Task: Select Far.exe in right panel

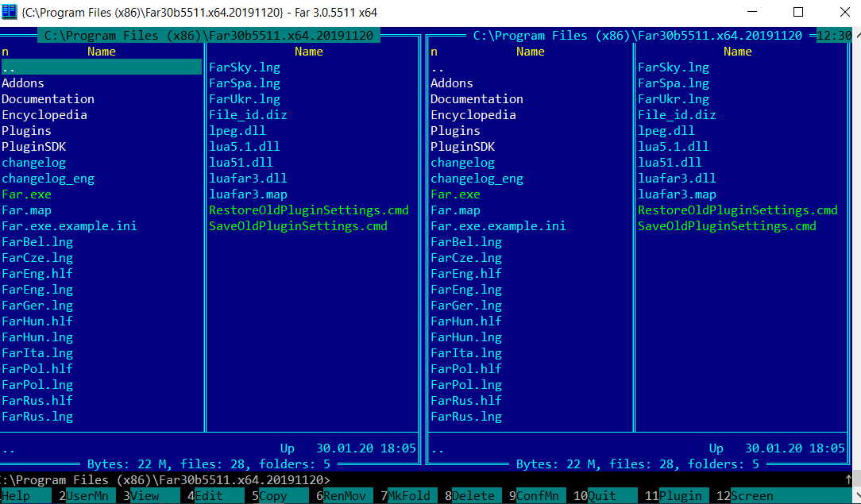Action: coord(455,194)
